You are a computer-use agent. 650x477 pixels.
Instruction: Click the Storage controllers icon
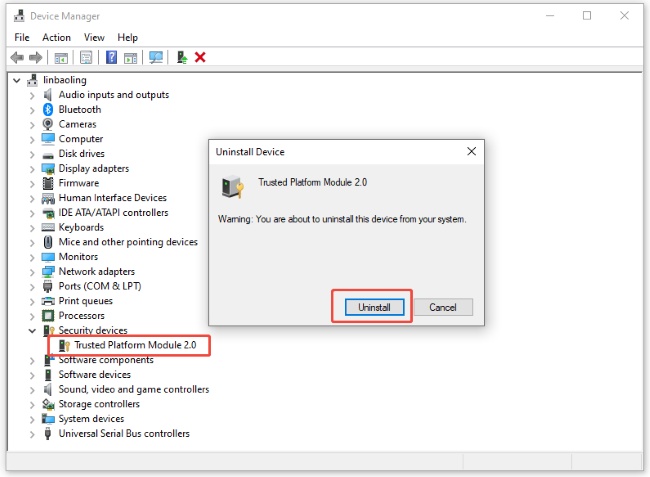[x=48, y=404]
